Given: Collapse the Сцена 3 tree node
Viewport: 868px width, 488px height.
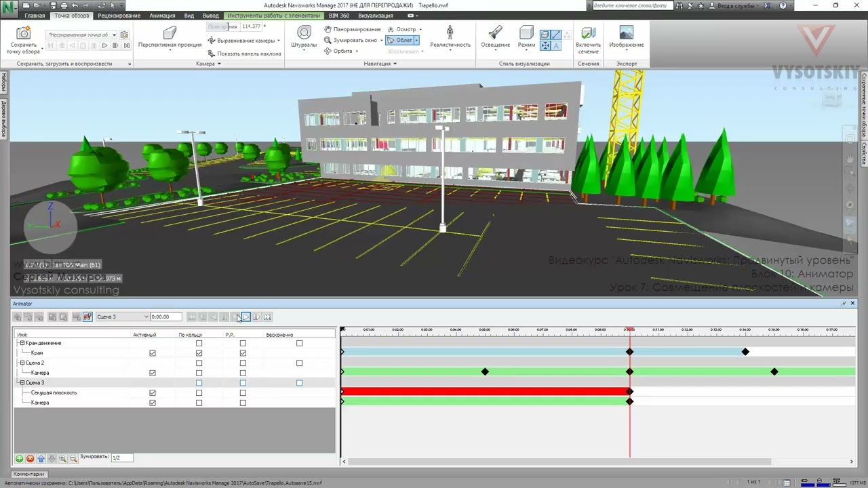Looking at the screenshot, I should coord(22,383).
